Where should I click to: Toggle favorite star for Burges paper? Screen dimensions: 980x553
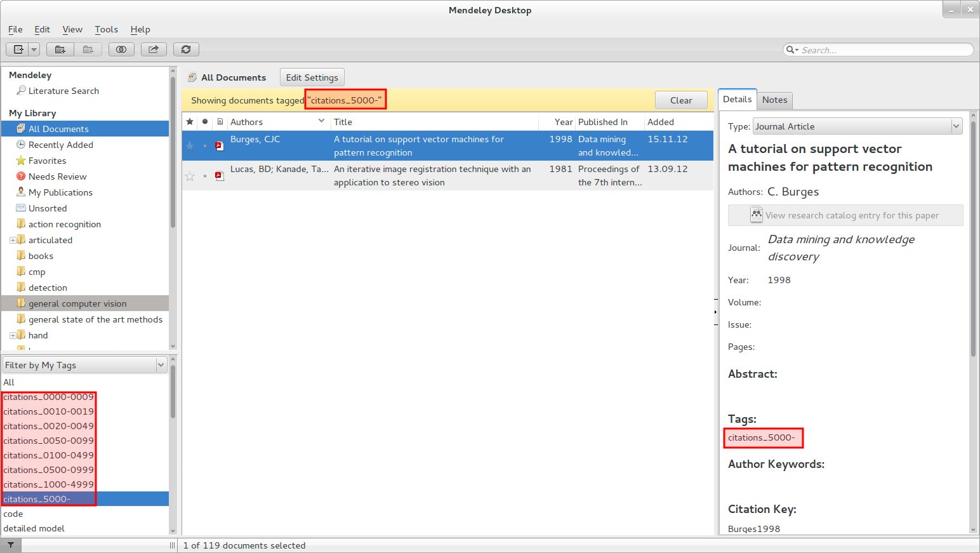coord(190,146)
